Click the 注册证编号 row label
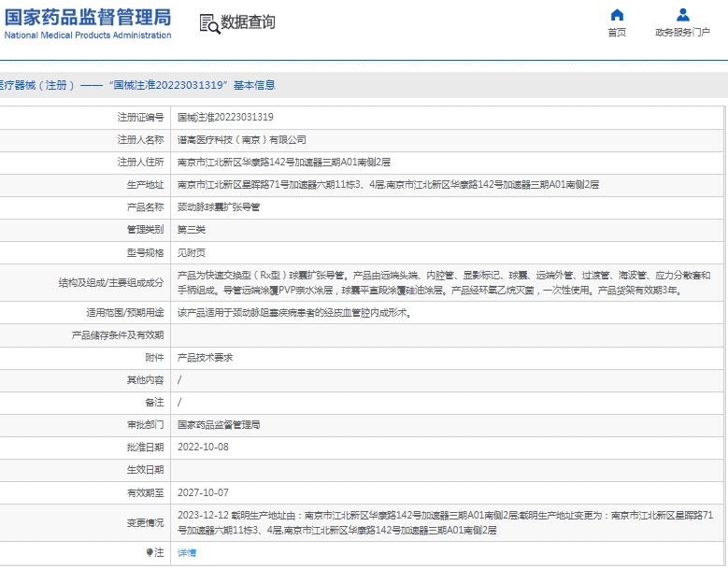This screenshot has height=569, width=728. (x=140, y=117)
